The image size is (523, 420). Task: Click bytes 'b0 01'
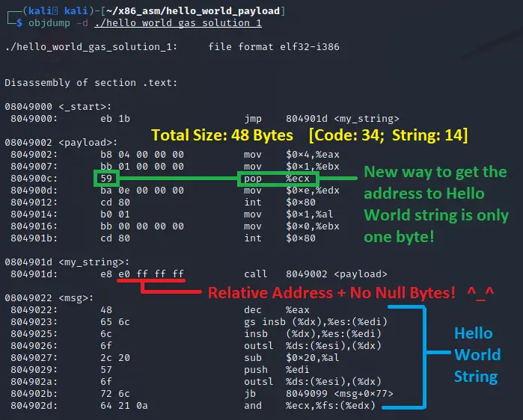point(115,214)
